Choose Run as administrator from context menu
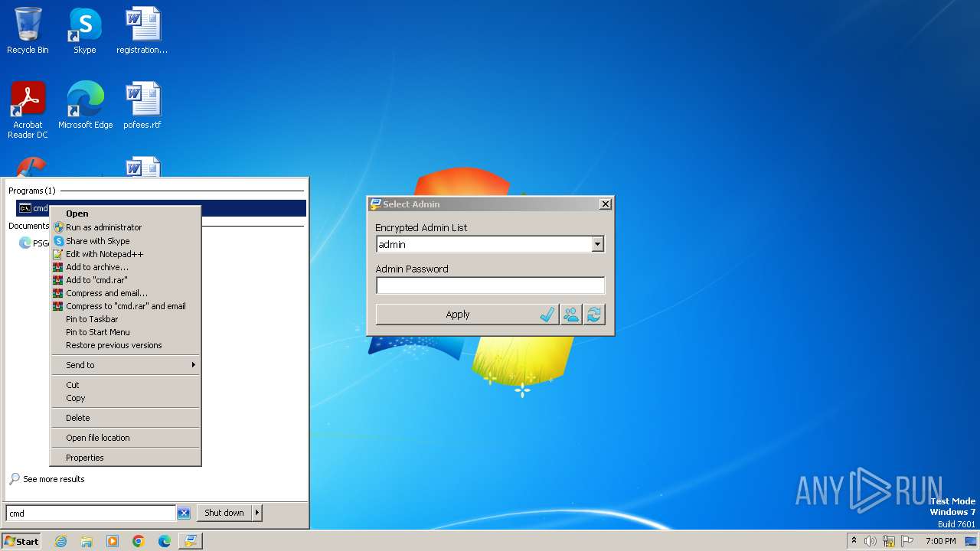Viewport: 980px width, 551px height. [126, 227]
